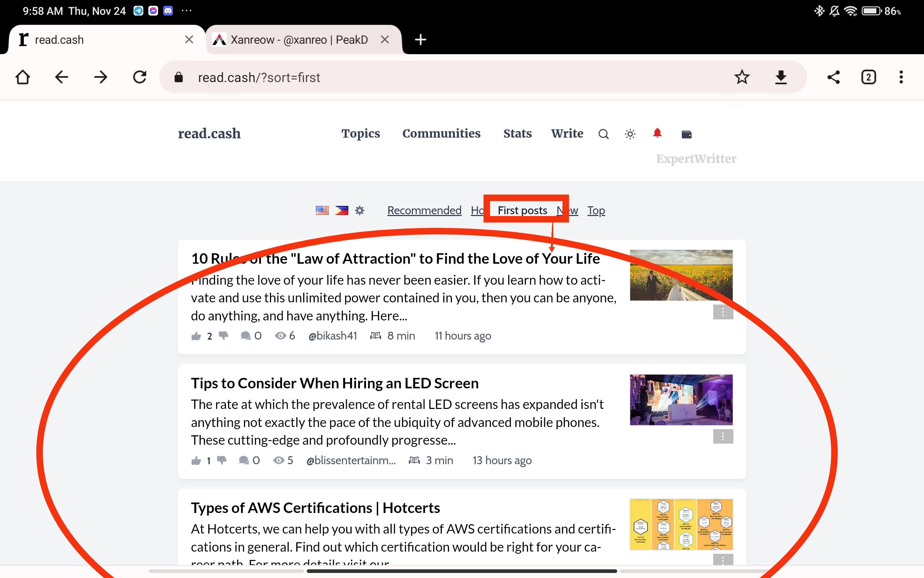924x578 pixels.
Task: Click the read.cash site logo
Action: coord(209,133)
